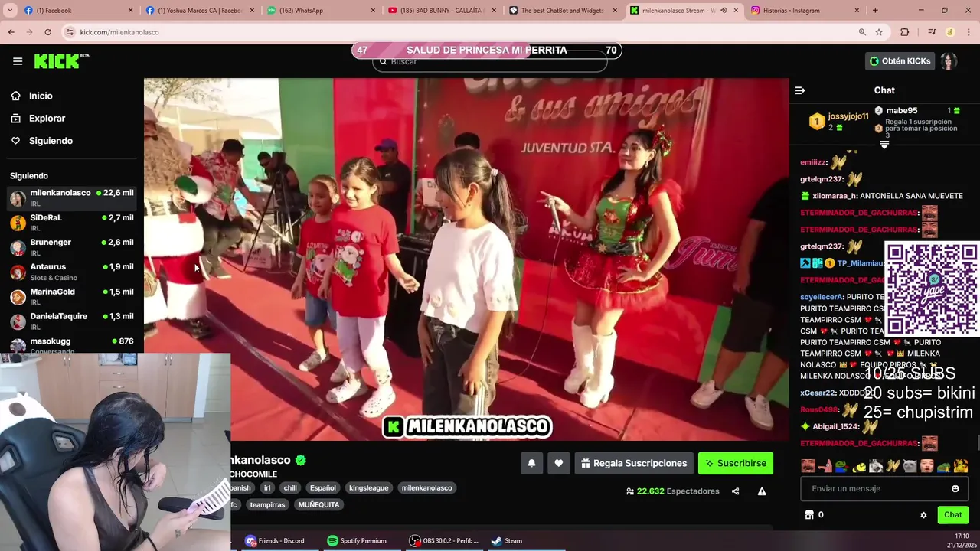The image size is (980, 551).
Task: Open the emoji picker in chat input
Action: pos(955,488)
